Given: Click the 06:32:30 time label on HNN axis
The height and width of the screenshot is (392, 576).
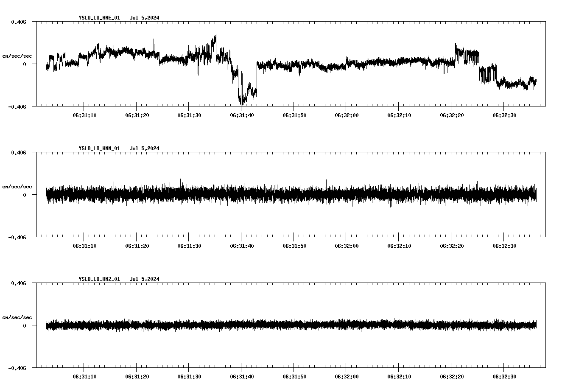Looking at the screenshot, I should click(x=504, y=245).
